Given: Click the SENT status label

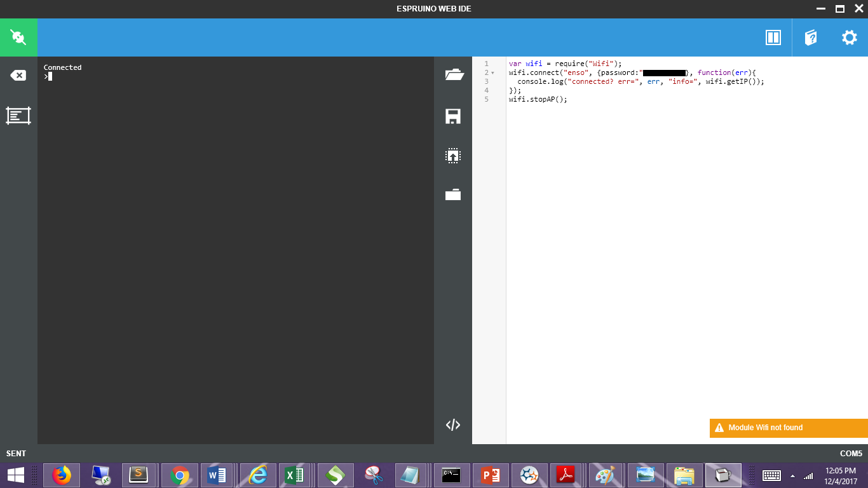Looking at the screenshot, I should (17, 454).
